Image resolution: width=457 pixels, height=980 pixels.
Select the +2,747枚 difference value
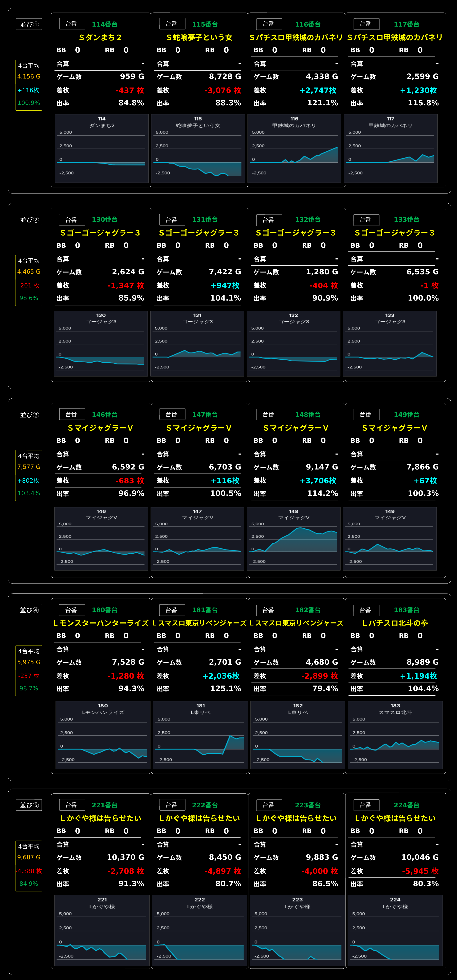(318, 90)
